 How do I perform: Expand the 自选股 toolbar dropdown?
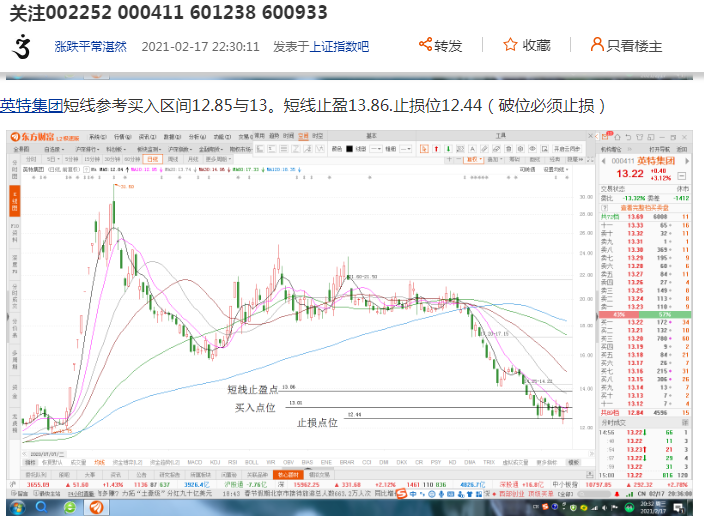click(x=55, y=149)
